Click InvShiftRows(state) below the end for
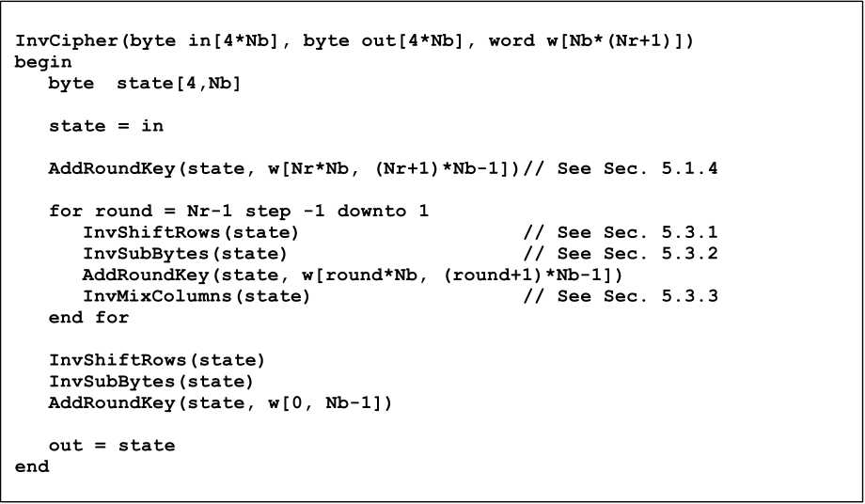Viewport: 865px width, 504px height. pos(157,360)
